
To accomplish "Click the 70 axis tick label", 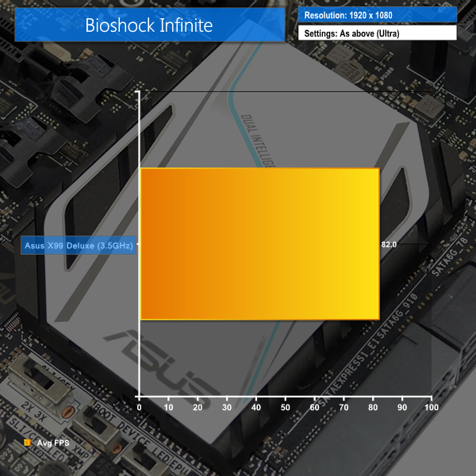I will (x=344, y=408).
